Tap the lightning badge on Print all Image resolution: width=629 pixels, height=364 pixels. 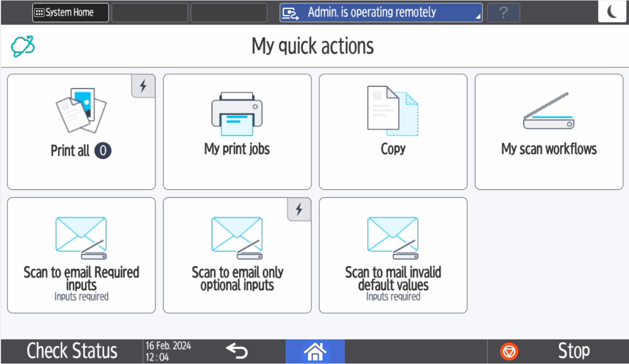tap(143, 86)
